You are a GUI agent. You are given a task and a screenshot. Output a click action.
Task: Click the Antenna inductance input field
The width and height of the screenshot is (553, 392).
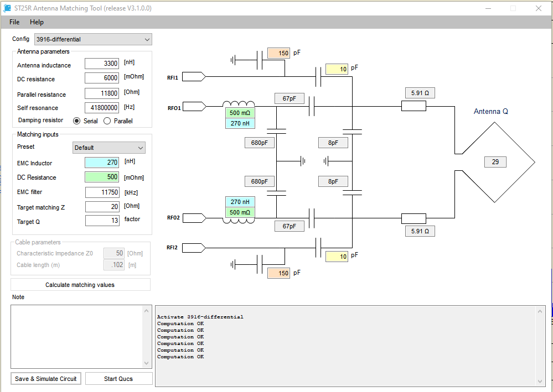pos(102,64)
